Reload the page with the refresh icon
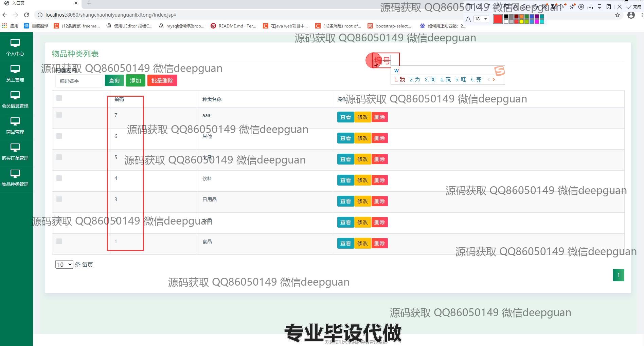644x346 pixels. [x=26, y=15]
